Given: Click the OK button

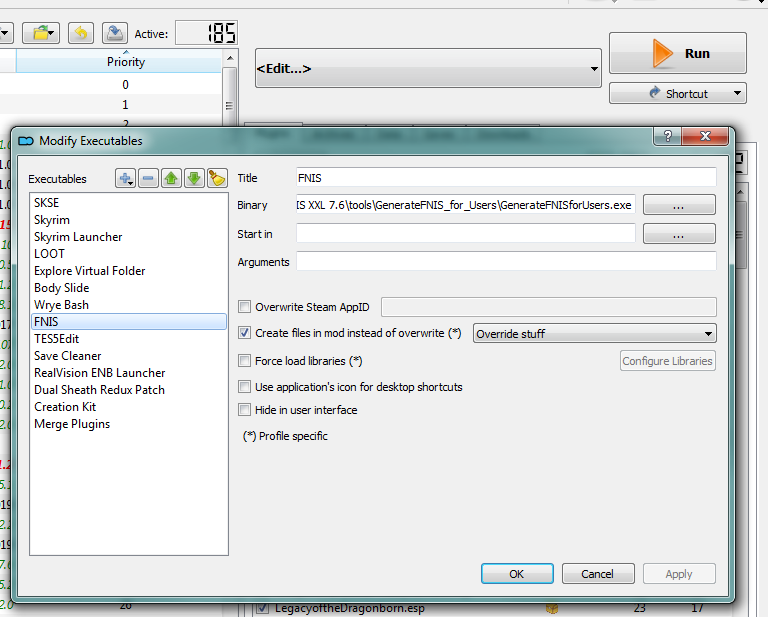Looking at the screenshot, I should 516,574.
